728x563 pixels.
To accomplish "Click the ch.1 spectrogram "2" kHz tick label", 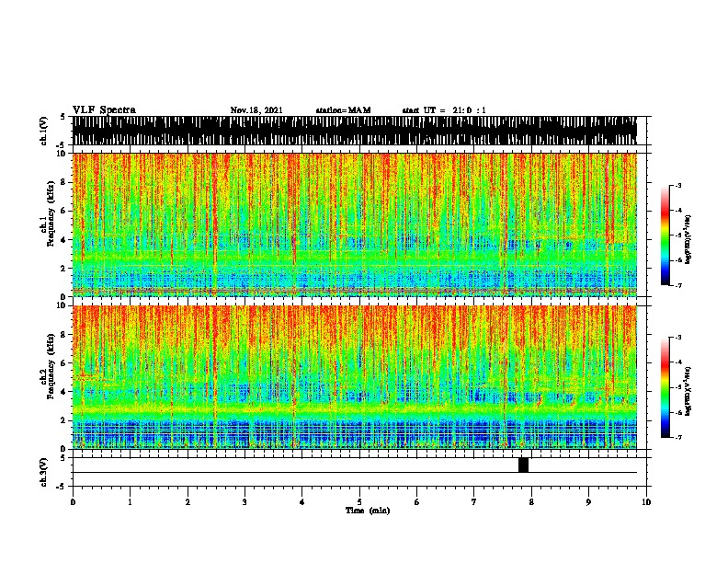I will (x=64, y=268).
